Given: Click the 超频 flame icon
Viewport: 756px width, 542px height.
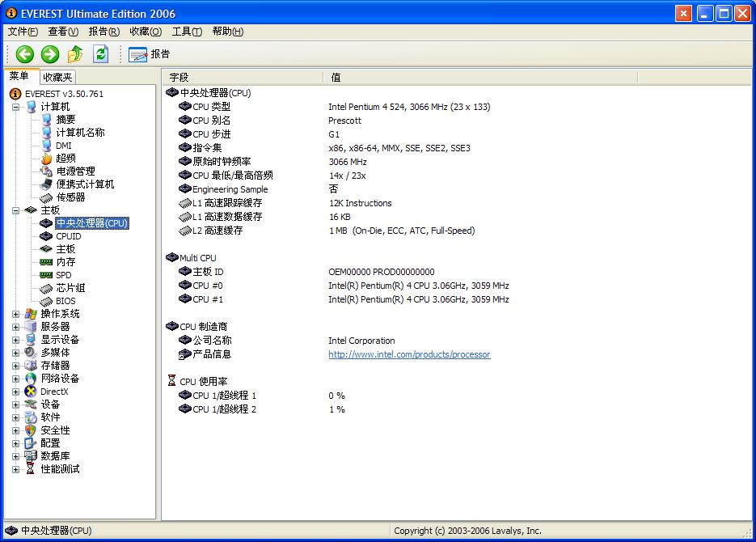Looking at the screenshot, I should [46, 159].
